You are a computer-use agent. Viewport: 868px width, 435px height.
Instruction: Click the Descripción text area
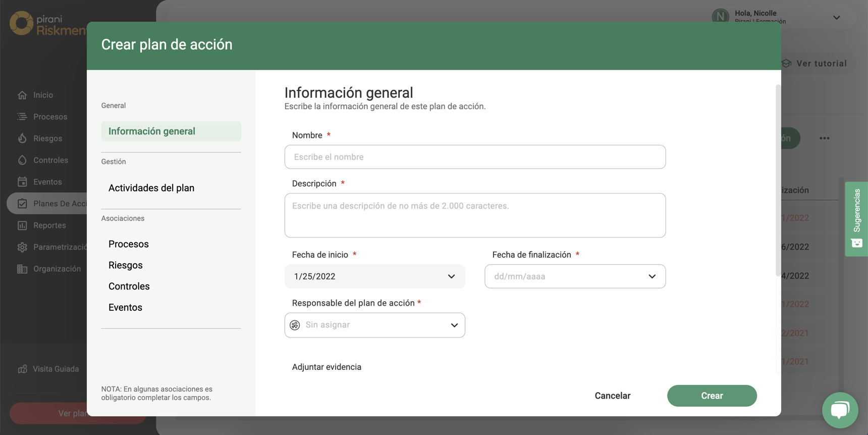[475, 215]
